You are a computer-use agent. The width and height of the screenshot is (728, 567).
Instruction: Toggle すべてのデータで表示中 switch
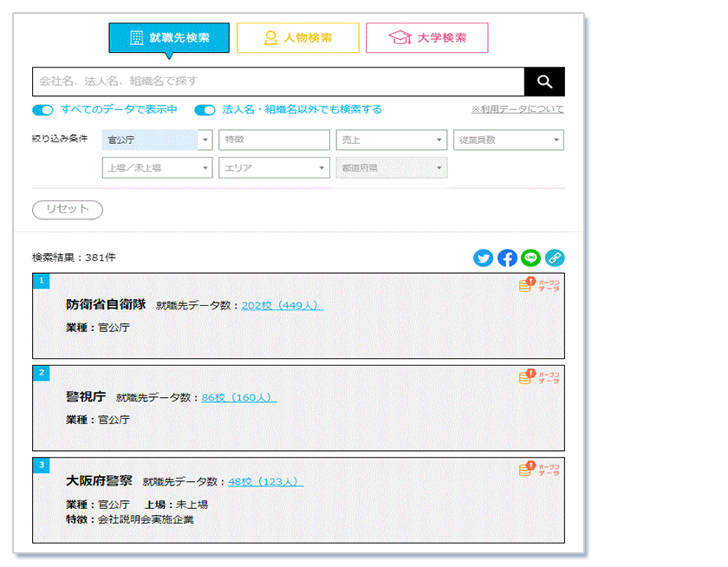point(42,110)
